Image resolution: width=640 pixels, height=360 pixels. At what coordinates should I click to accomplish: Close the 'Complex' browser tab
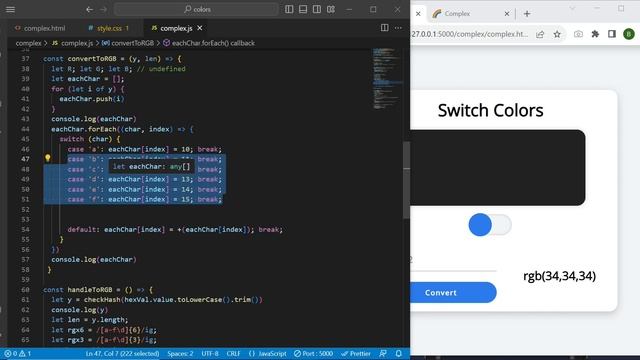507,13
